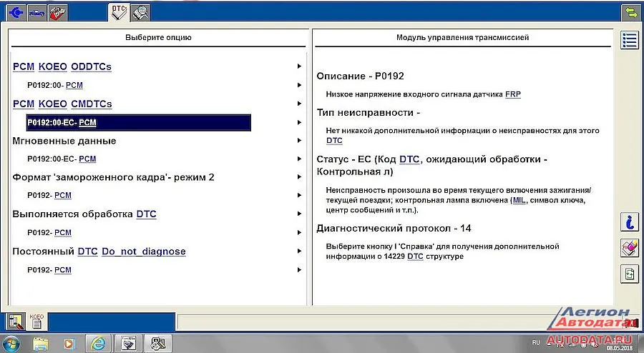
Task: Click the date 08.05.2018 in tray
Action: 619,349
